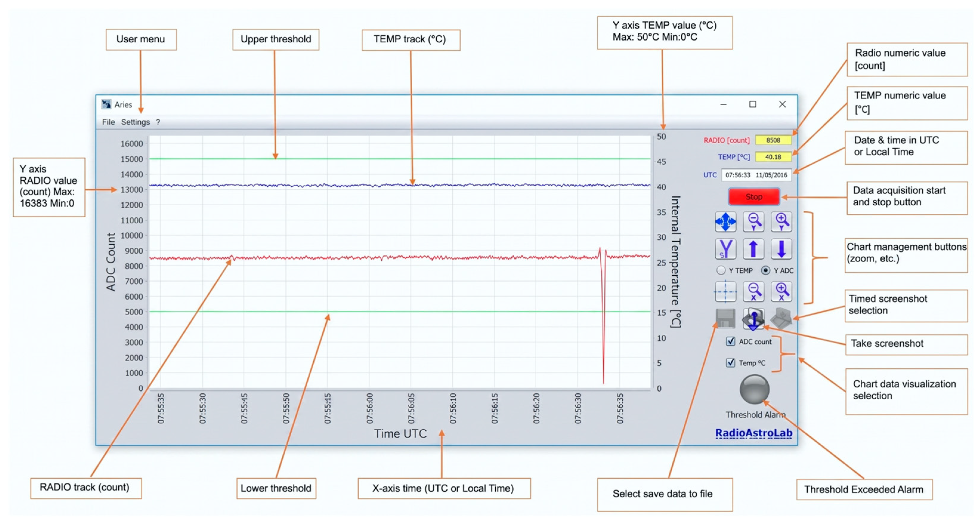Viewport: 980px width, 526px height.
Task: Click the "RADIO [count]" label
Action: pos(727,140)
